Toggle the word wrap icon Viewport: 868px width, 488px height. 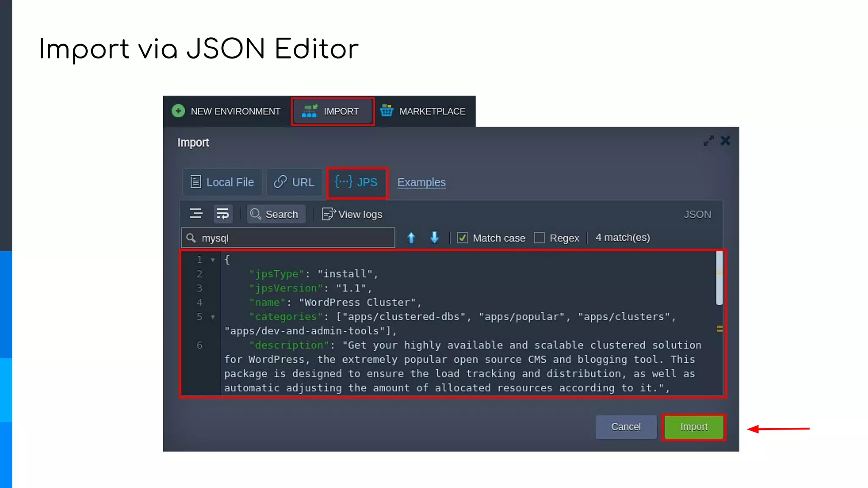tap(223, 214)
